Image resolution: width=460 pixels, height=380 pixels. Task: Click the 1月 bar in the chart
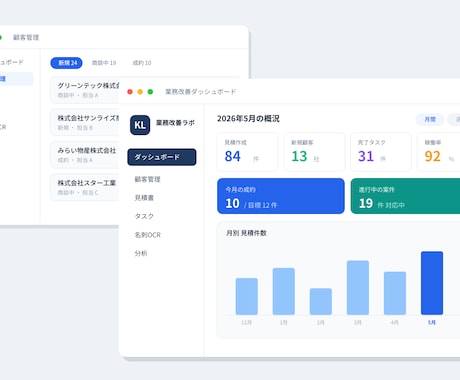[x=284, y=291]
